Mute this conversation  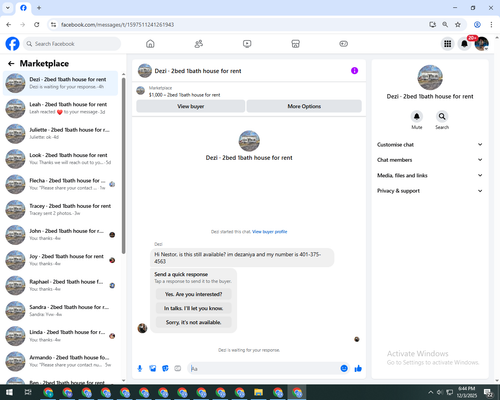click(417, 116)
